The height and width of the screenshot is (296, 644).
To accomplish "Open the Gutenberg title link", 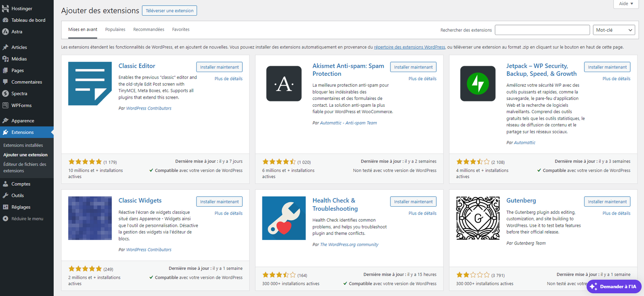I will 521,201.
